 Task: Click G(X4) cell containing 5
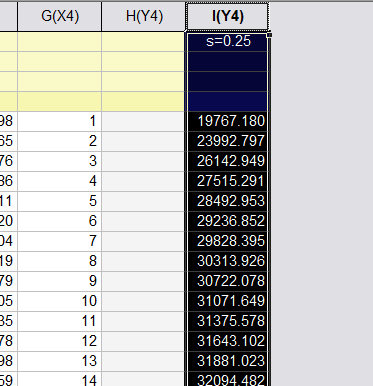coord(60,201)
